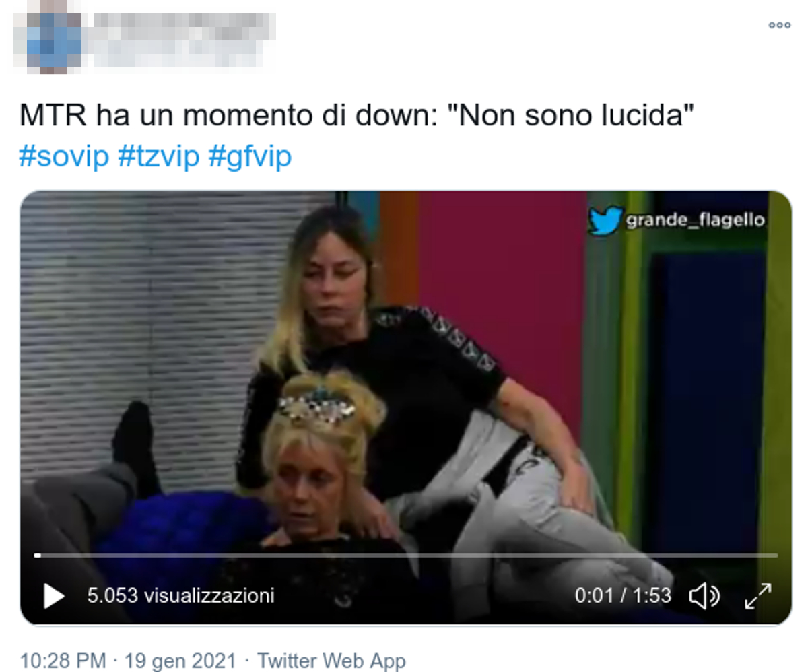Click the grande_flagello watermark text
This screenshot has height=672, width=808.
[695, 220]
